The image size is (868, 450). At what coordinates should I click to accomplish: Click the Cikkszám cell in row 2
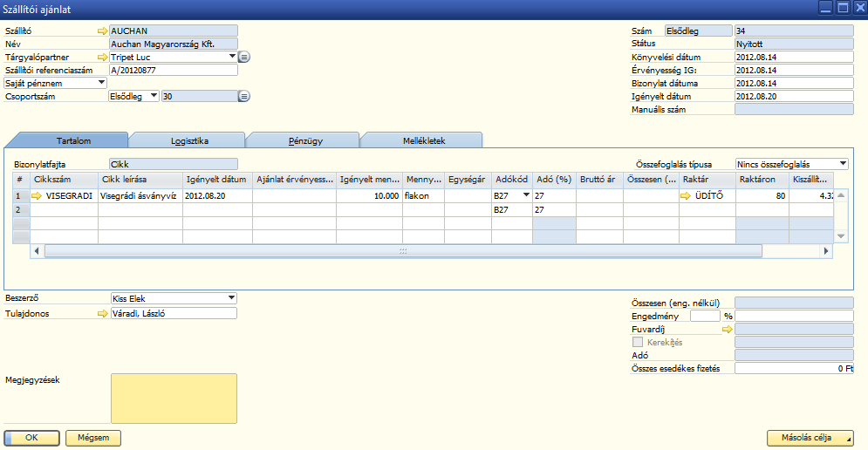pos(65,210)
